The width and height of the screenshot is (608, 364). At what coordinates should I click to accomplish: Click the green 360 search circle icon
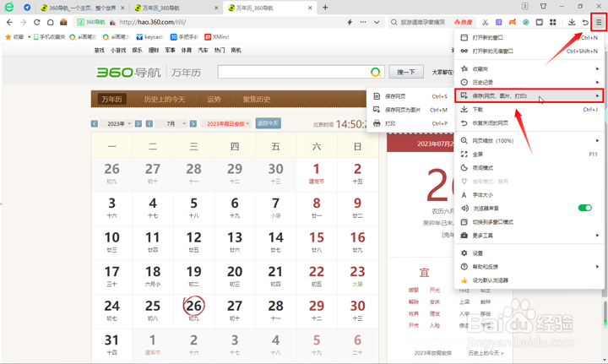(375, 72)
